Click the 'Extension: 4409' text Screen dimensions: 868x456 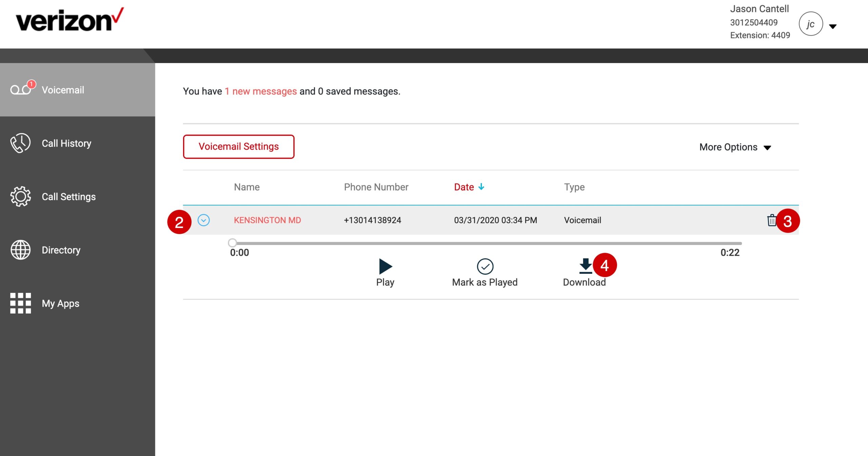click(760, 35)
